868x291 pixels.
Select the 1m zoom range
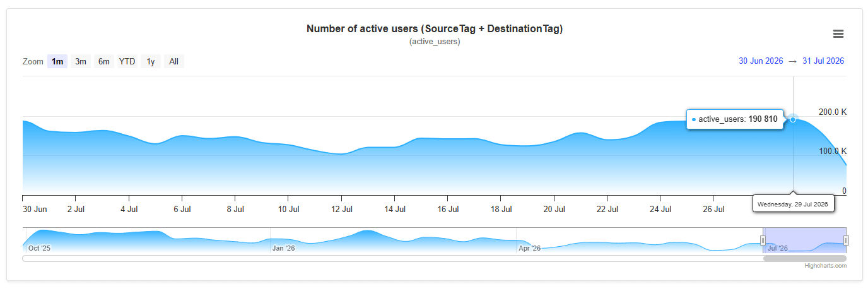[x=57, y=61]
